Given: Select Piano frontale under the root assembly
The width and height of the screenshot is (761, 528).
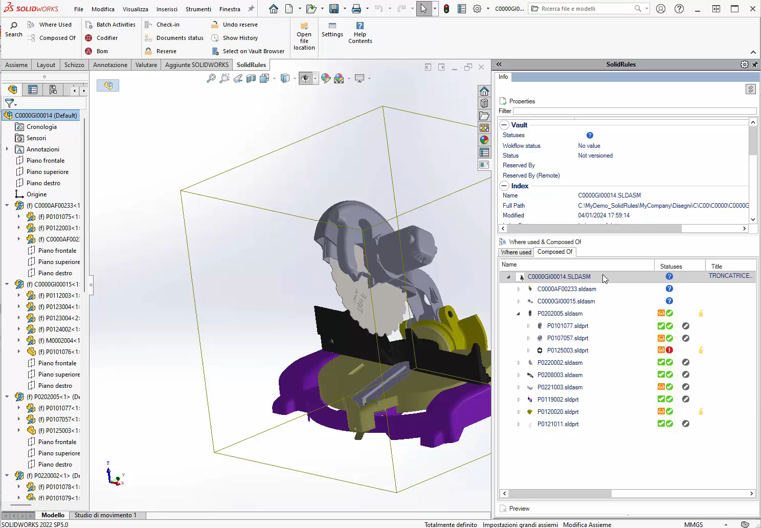Looking at the screenshot, I should point(45,160).
